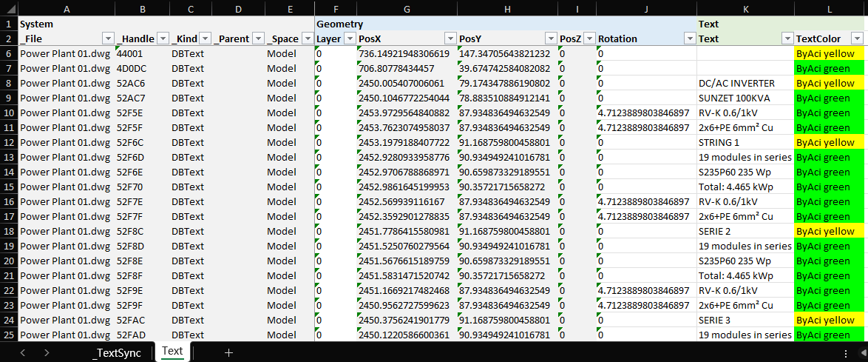
Task: Select column G header
Action: [x=407, y=9]
